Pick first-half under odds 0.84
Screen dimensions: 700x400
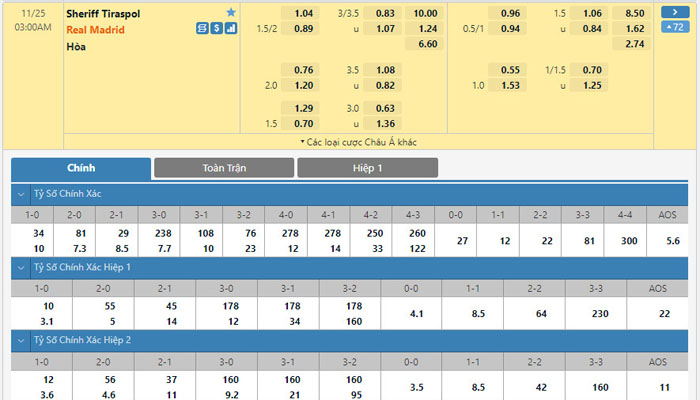point(589,29)
